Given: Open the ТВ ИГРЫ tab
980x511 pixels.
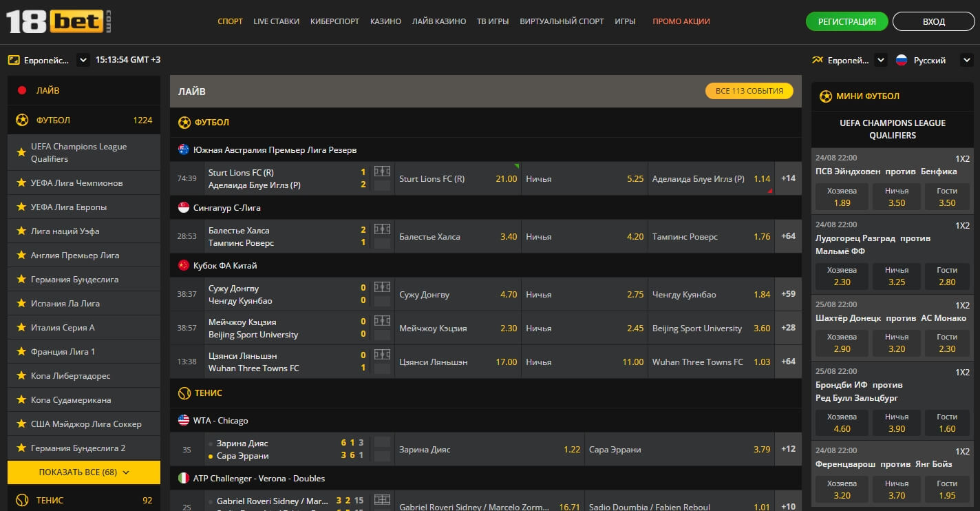Looking at the screenshot, I should (x=493, y=21).
